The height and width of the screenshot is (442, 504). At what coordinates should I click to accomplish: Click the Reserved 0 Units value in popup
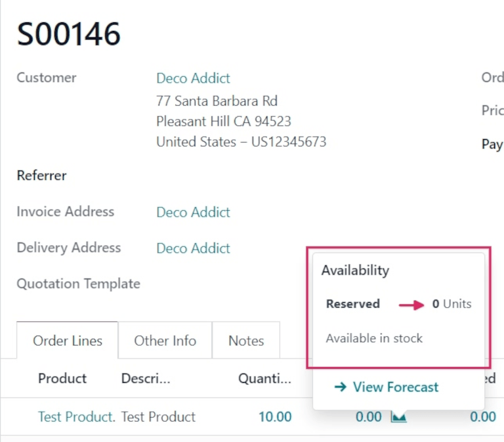451,304
